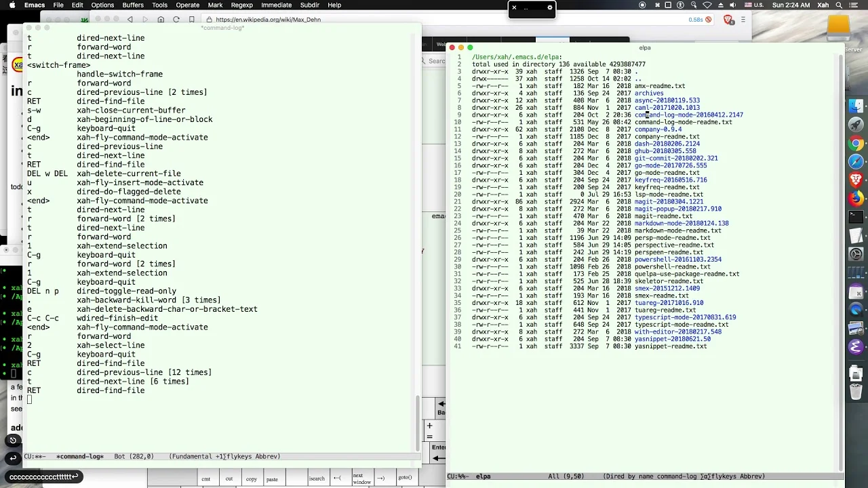Open Finder from the dock
The height and width of the screenshot is (488, 868).
click(x=856, y=106)
